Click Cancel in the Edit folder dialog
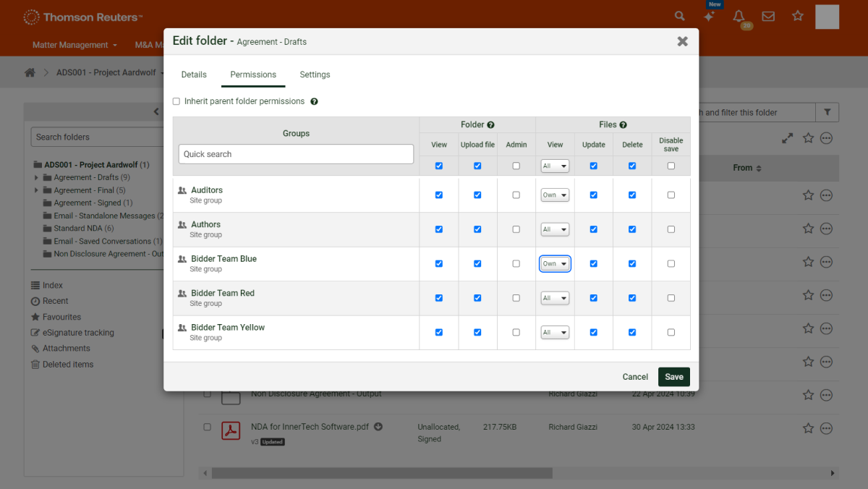Image resolution: width=868 pixels, height=489 pixels. [635, 377]
